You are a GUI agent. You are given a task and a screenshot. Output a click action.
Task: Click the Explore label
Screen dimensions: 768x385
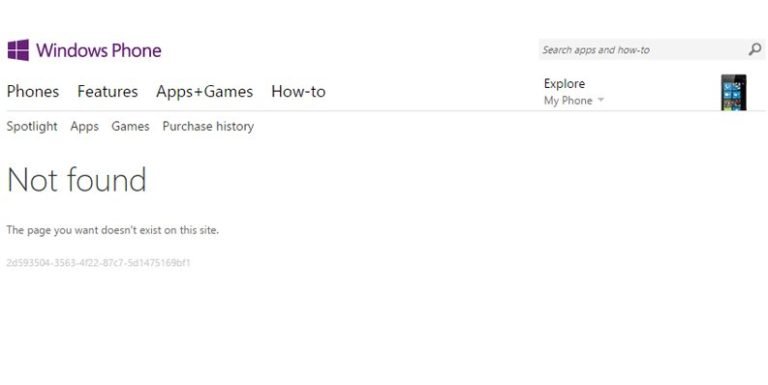(564, 83)
